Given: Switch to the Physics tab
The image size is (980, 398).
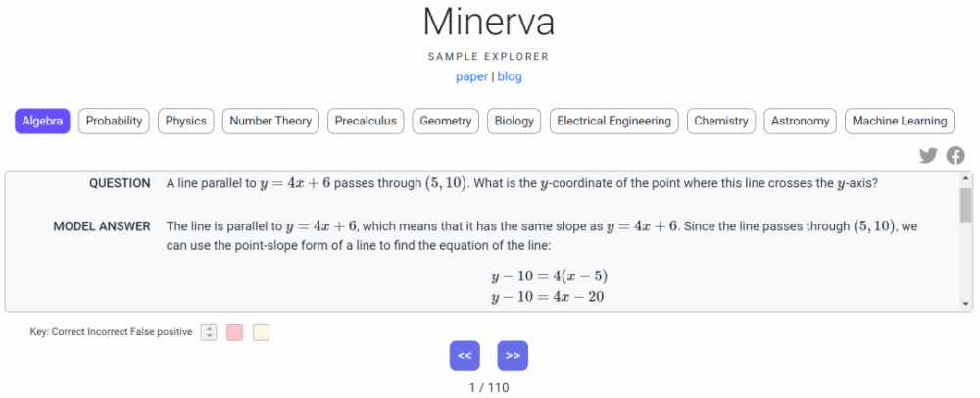Looking at the screenshot, I should 185,122.
